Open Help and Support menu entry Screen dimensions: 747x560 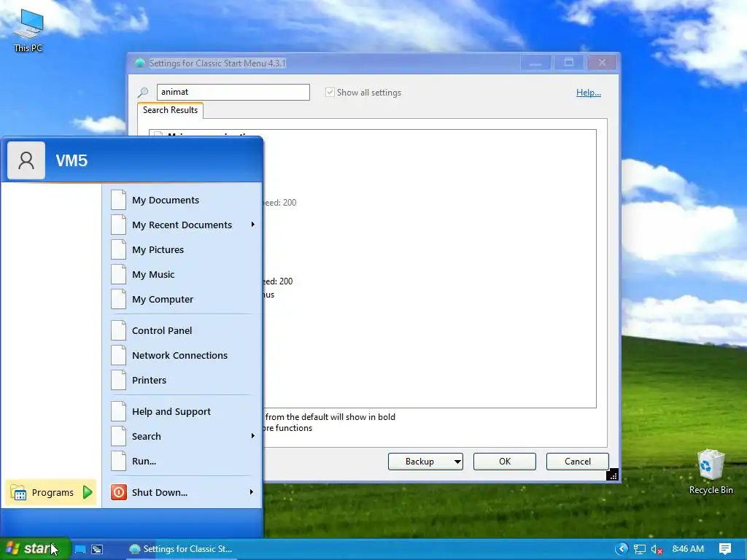click(182, 411)
